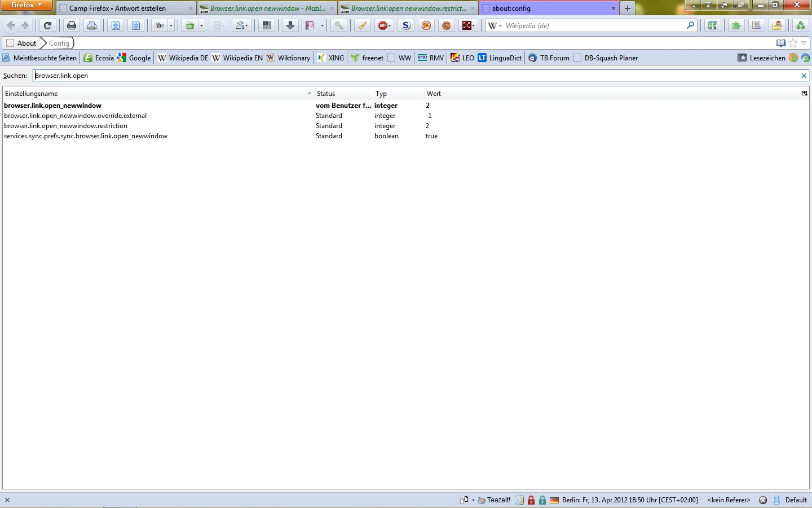Click the Print icon in the toolbar
This screenshot has width=812, height=508.
(x=71, y=25)
